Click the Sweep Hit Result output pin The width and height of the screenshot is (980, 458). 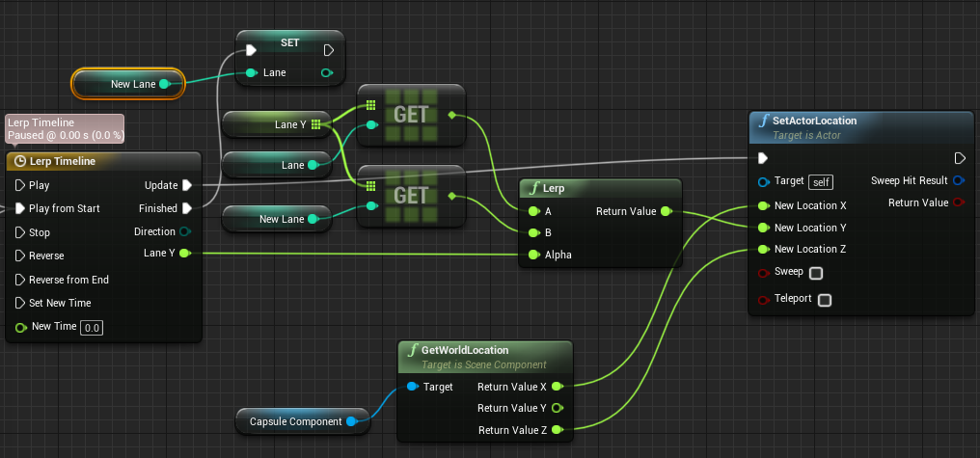pyautogui.click(x=958, y=180)
